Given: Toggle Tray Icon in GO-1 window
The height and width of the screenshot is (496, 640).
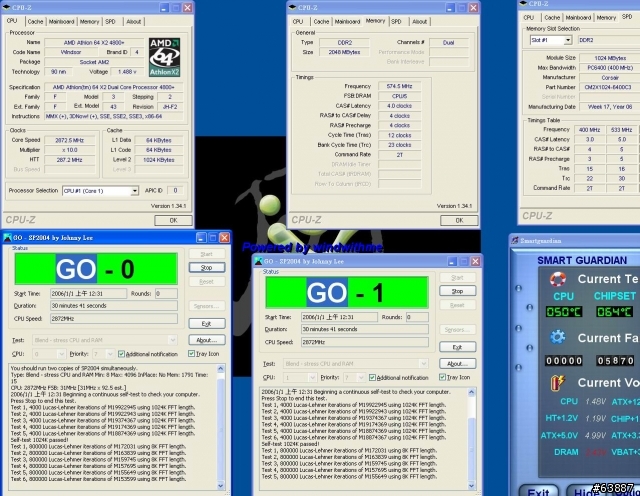Looking at the screenshot, I should tap(442, 377).
